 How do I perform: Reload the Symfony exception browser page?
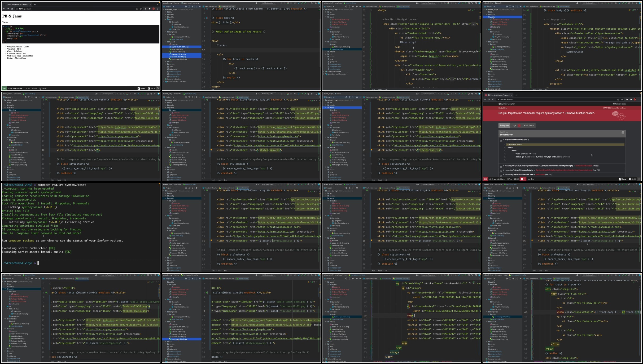pos(493,99)
